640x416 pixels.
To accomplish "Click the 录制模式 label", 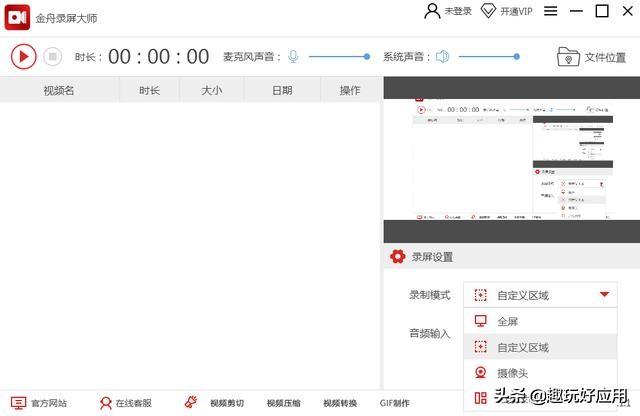I will [x=430, y=295].
